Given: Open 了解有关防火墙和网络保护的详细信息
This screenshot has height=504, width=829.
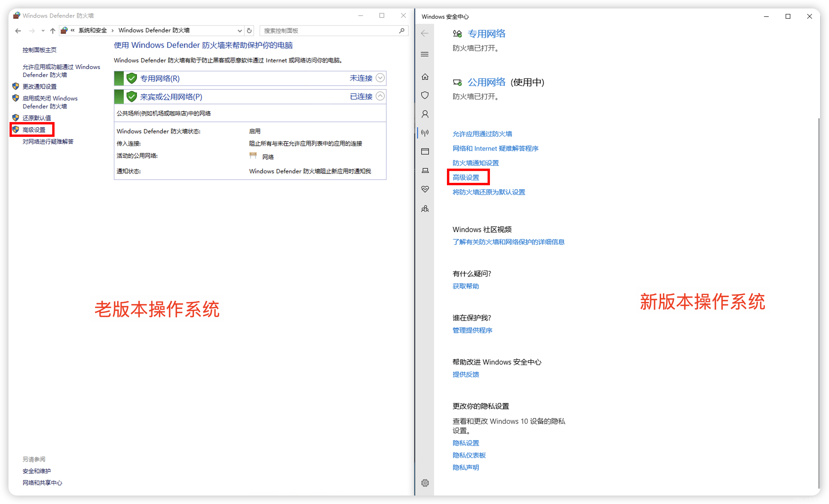Looking at the screenshot, I should coord(508,242).
